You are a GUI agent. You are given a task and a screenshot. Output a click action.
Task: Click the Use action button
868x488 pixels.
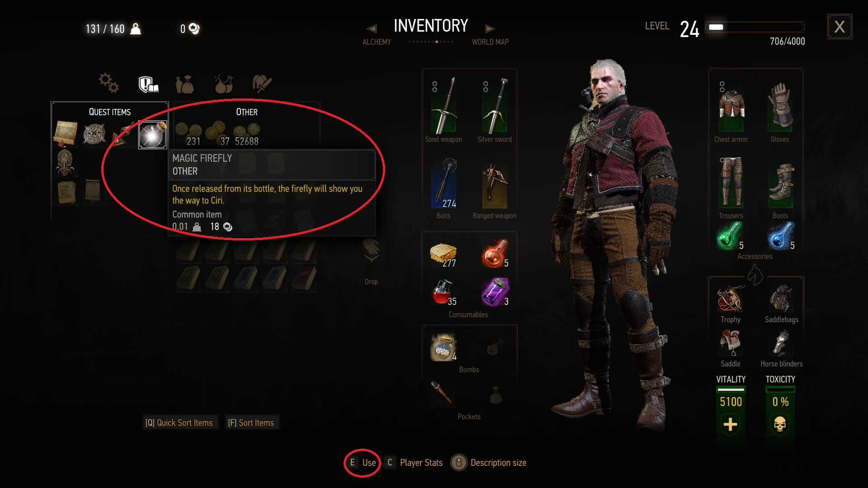click(363, 463)
